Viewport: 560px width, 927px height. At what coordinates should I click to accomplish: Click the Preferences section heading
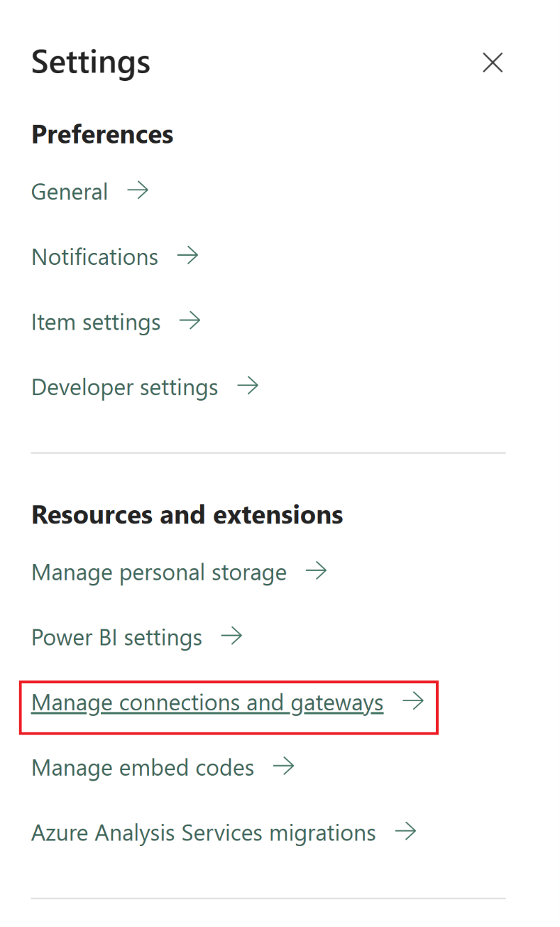[101, 134]
